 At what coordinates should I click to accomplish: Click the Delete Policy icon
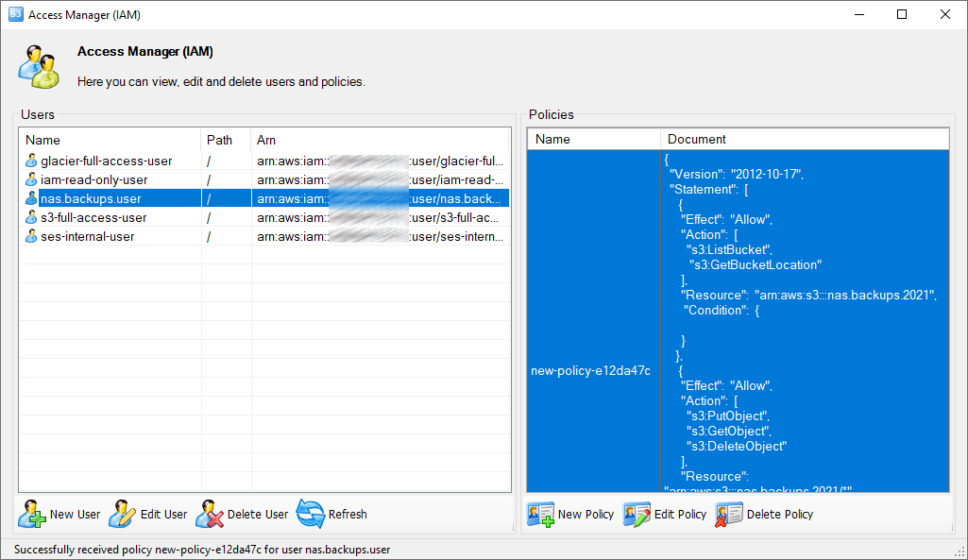(x=727, y=514)
